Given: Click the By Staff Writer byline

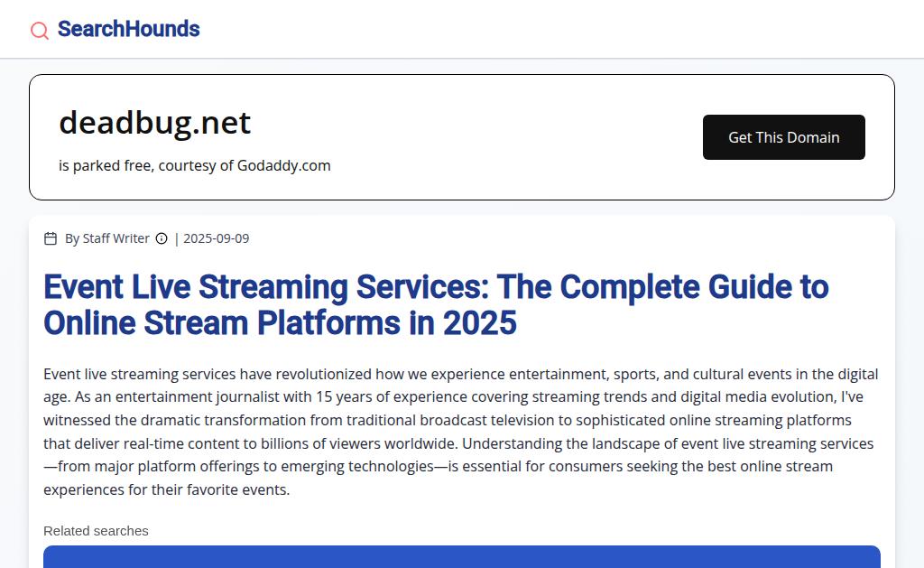Looking at the screenshot, I should pos(107,238).
